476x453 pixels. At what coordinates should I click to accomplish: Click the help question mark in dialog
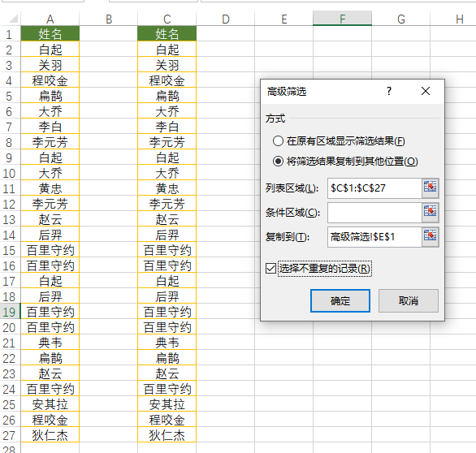tap(389, 91)
